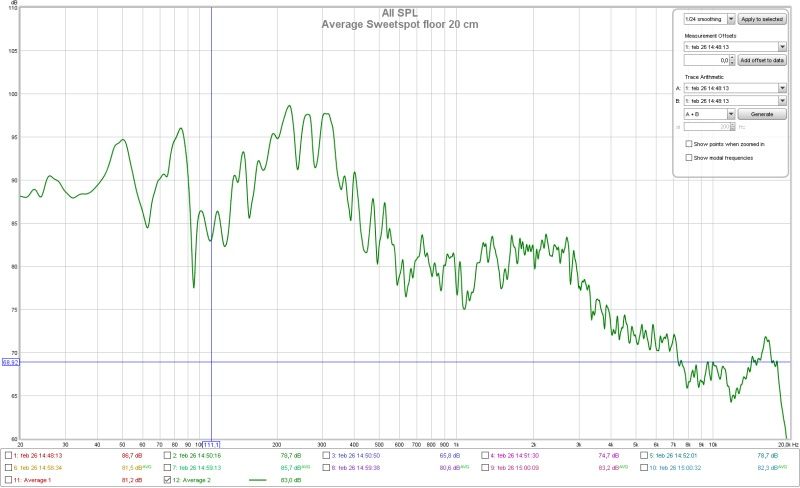Open the 1/24 smoothing dropdown
This screenshot has height=488, width=800.
(731, 19)
